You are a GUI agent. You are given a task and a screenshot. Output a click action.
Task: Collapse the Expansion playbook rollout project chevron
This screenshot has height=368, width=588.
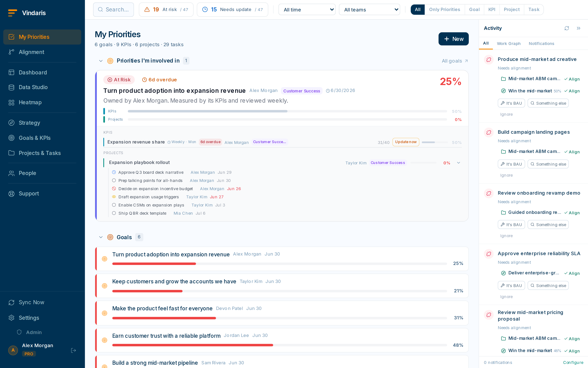(x=459, y=163)
